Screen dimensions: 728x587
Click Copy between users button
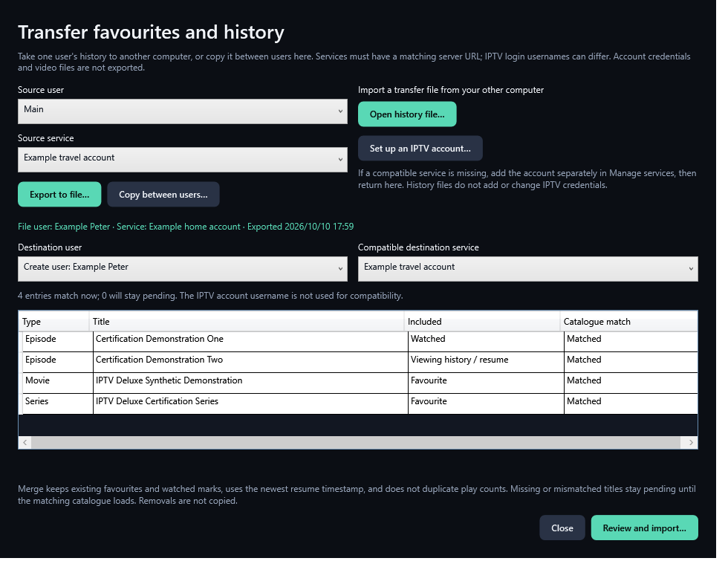(163, 194)
